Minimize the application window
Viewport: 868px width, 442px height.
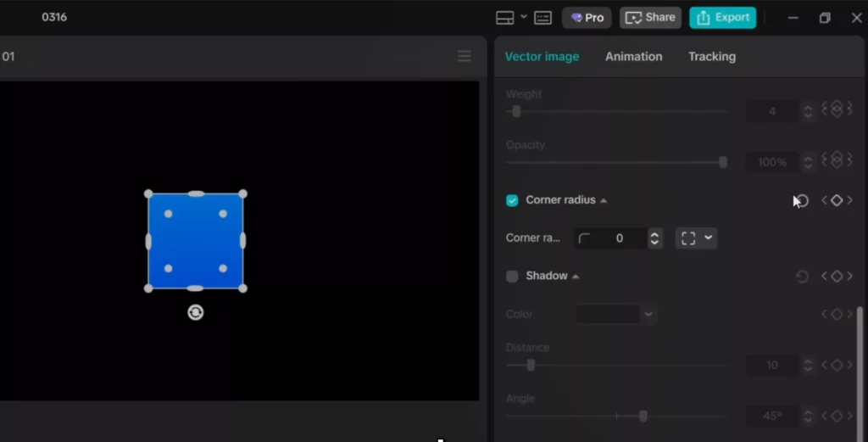click(x=793, y=18)
